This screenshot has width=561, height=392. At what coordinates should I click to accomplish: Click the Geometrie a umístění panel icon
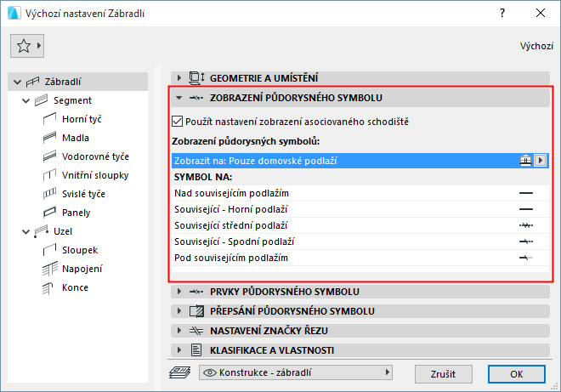coord(197,78)
